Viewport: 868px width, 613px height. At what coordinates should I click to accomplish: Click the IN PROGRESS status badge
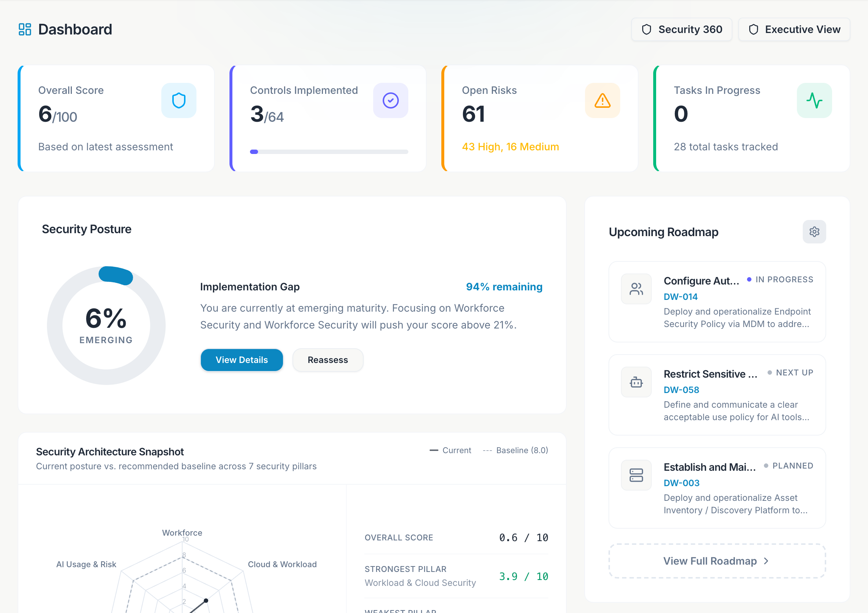(x=780, y=279)
